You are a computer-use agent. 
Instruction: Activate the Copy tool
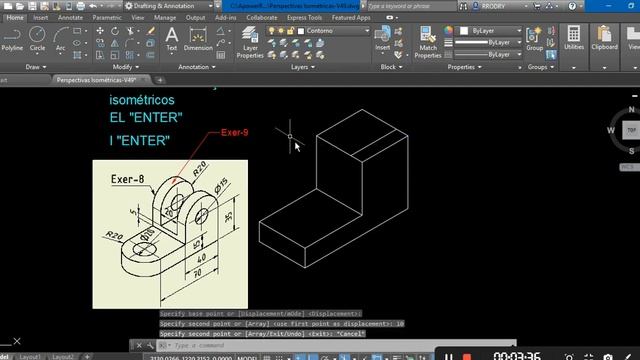click(x=100, y=43)
